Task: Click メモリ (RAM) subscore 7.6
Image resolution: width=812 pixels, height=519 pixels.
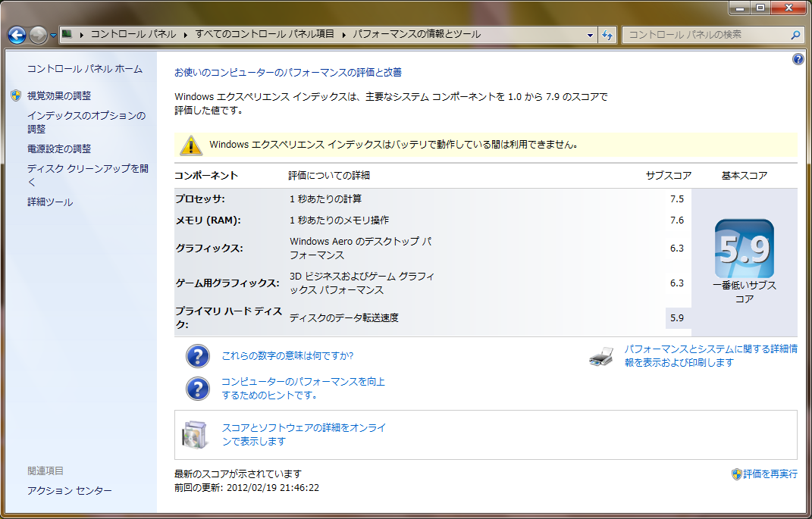Action: [x=677, y=220]
